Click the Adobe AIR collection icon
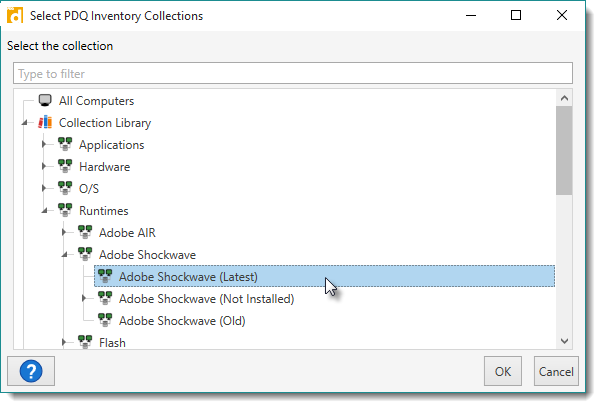The image size is (601, 408). [85, 233]
